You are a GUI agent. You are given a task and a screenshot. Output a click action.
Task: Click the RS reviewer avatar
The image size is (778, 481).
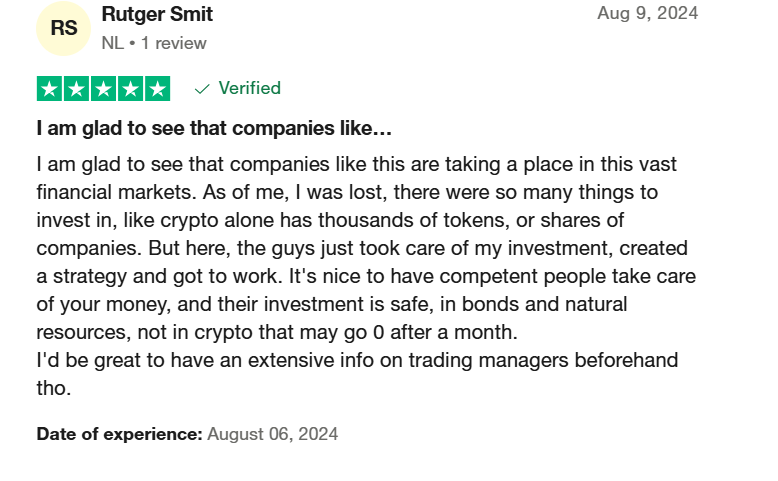point(63,29)
